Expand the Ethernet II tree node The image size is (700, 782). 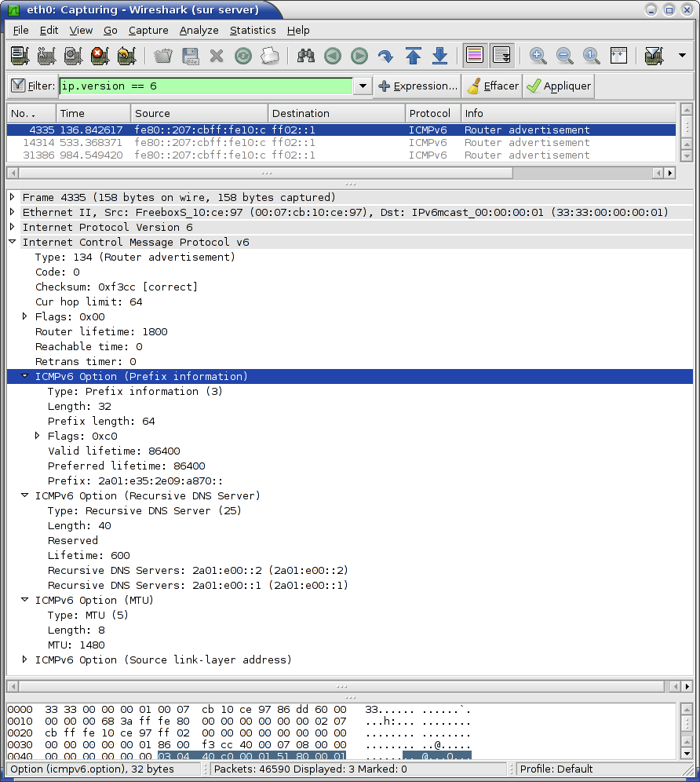pos(13,212)
